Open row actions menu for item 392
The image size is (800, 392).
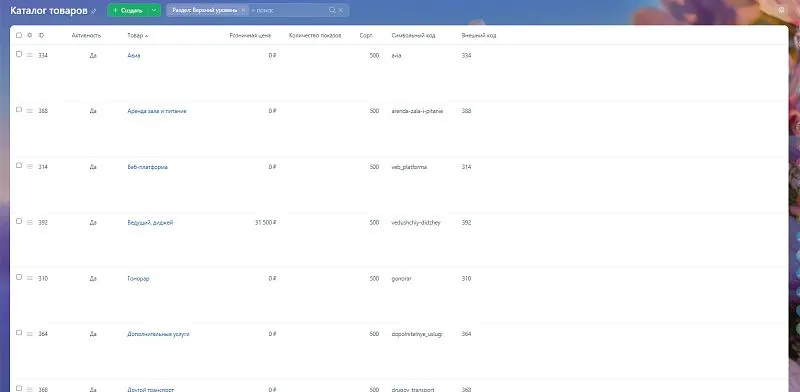[30, 223]
